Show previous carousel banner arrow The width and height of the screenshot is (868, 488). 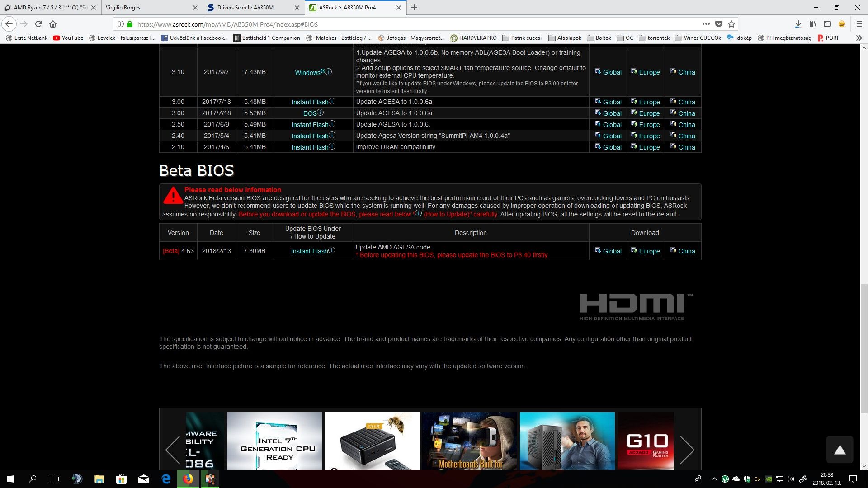point(173,450)
